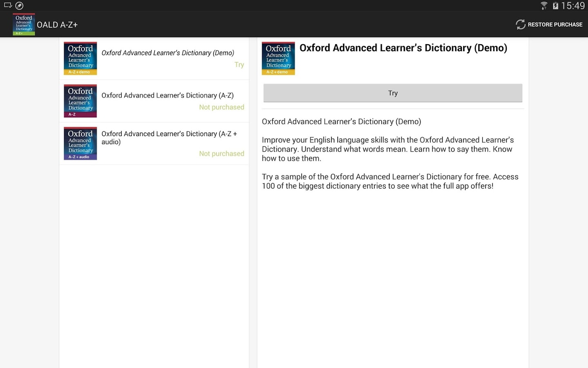Select Oxford Advanced Learner's Dictionary (A-Z) row
This screenshot has height=368, width=588.
154,101
